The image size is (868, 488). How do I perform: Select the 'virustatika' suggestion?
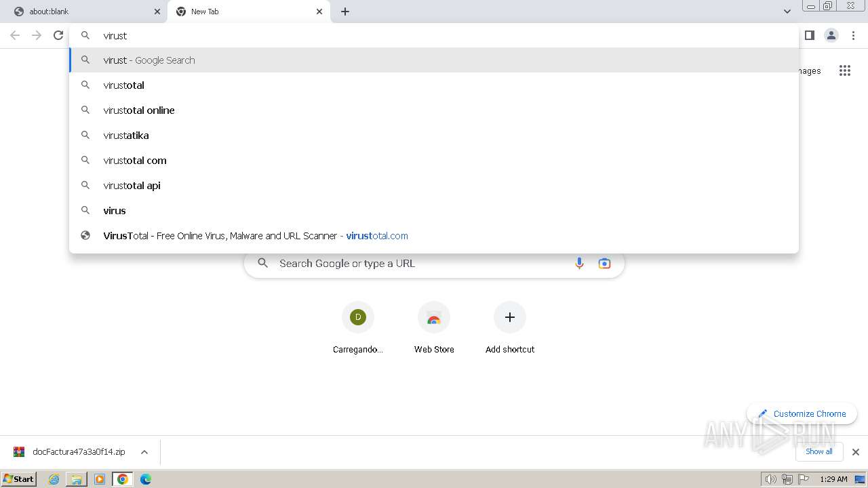click(x=434, y=135)
